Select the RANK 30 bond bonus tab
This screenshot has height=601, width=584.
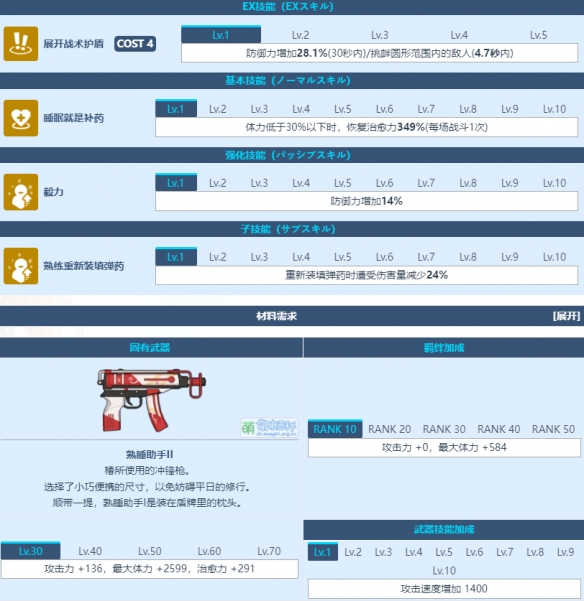click(444, 429)
